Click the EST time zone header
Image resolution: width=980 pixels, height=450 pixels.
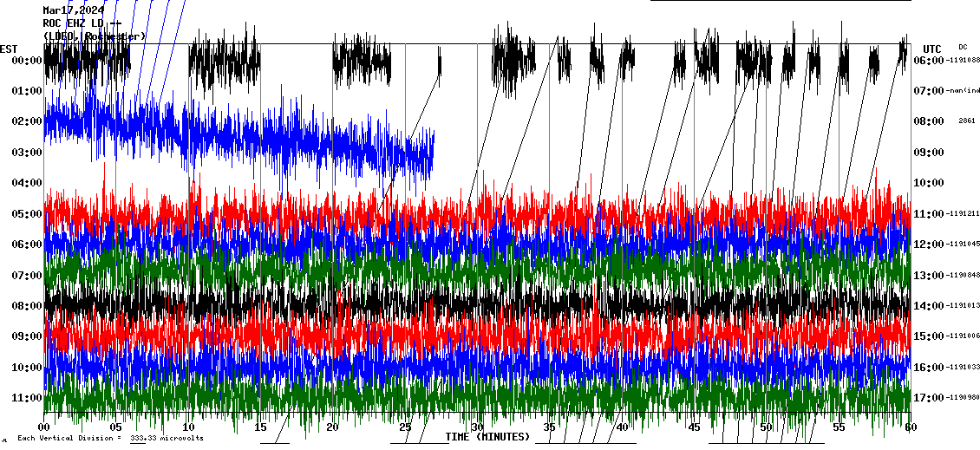(x=9, y=49)
